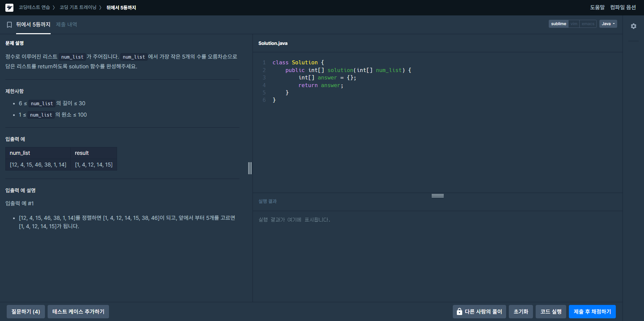The width and height of the screenshot is (644, 321).
Task: Place cursor on line 3 of code
Action: click(327, 78)
